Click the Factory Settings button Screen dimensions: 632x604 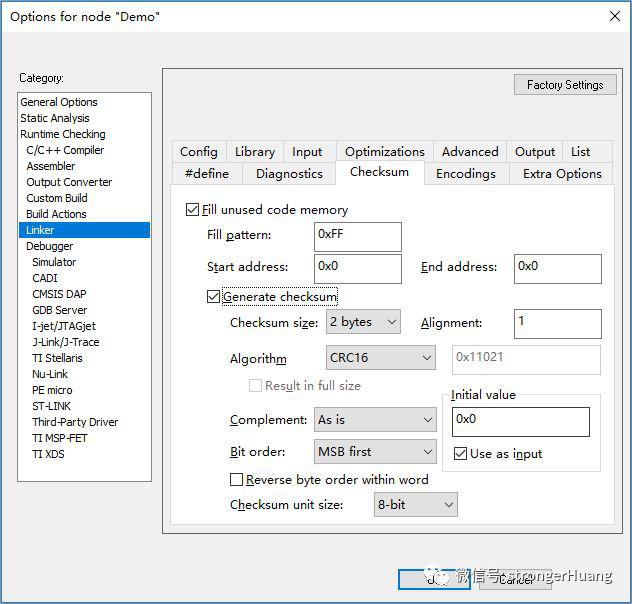click(565, 85)
